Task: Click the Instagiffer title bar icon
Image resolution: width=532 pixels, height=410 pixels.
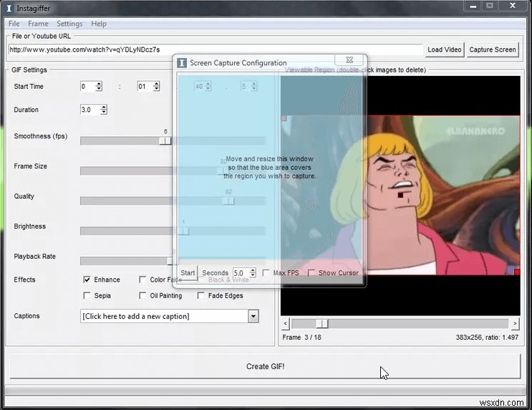Action: click(x=9, y=8)
